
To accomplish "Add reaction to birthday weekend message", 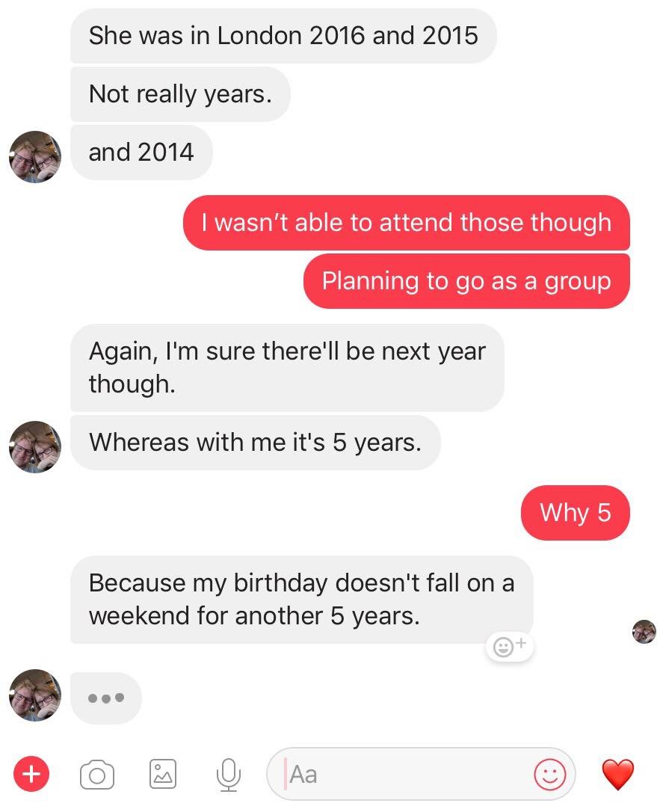I will pyautogui.click(x=511, y=645).
